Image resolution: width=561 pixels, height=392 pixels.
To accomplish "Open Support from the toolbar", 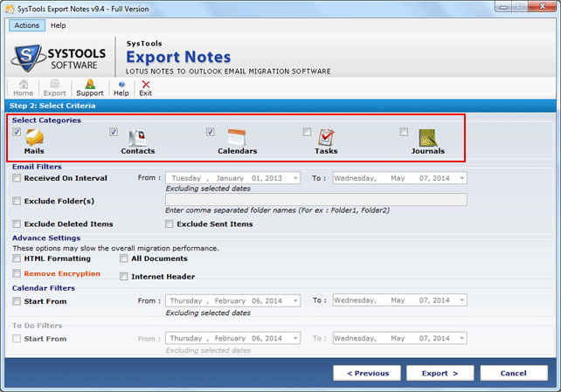I will pyautogui.click(x=89, y=88).
